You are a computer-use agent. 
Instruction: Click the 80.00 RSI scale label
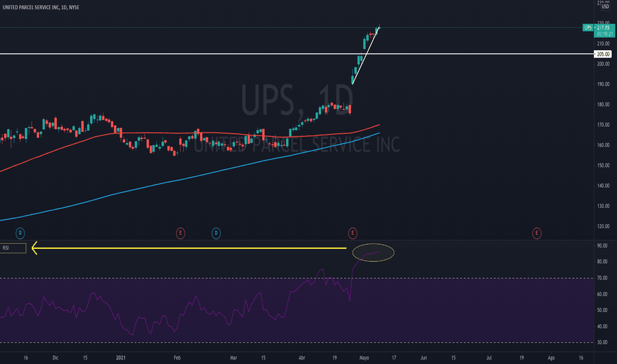coord(602,261)
